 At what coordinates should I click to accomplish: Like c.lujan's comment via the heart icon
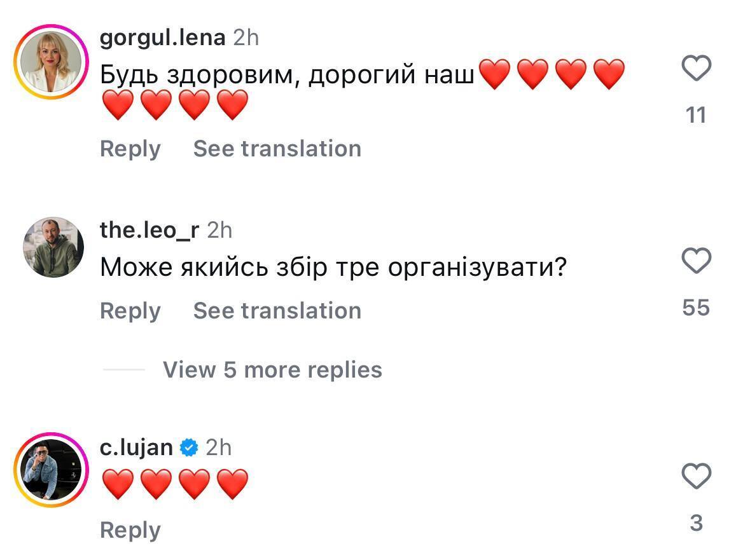697,475
